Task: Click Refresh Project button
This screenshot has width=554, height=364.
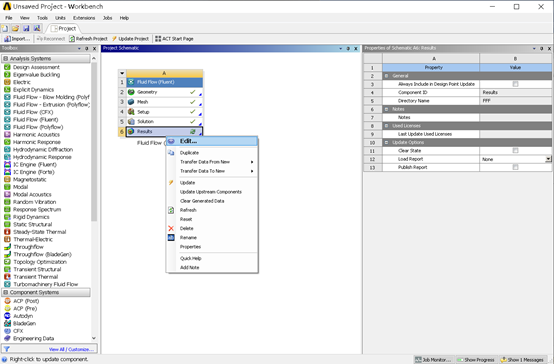Action: (88, 39)
